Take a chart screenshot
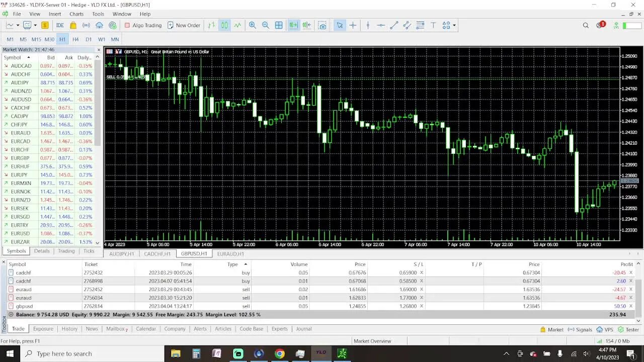Viewport: 644px width, 362px height. pos(323,25)
